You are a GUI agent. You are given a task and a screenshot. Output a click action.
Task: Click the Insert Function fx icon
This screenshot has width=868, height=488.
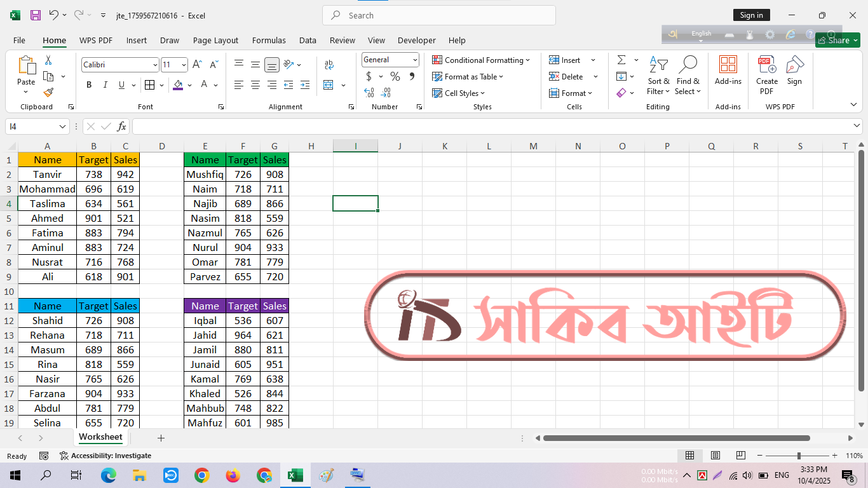pos(121,126)
